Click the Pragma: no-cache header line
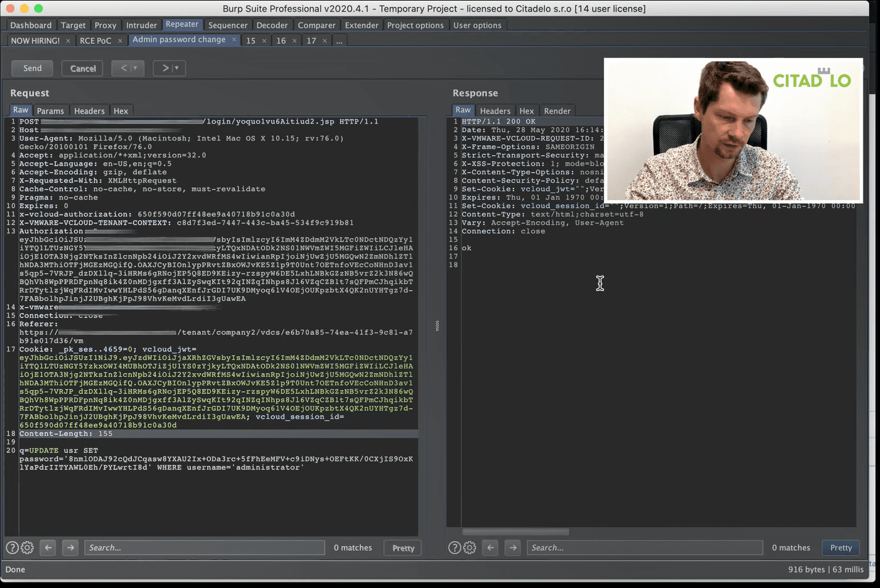This screenshot has height=588, width=880. click(x=59, y=198)
